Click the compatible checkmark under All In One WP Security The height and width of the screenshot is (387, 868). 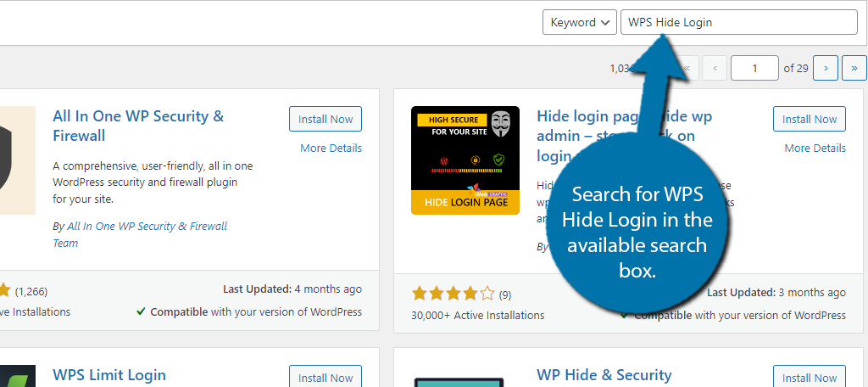(x=142, y=312)
